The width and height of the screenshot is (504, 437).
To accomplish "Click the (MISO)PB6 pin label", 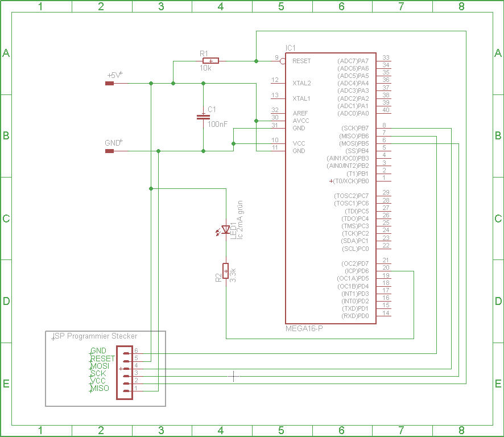I will point(354,136).
